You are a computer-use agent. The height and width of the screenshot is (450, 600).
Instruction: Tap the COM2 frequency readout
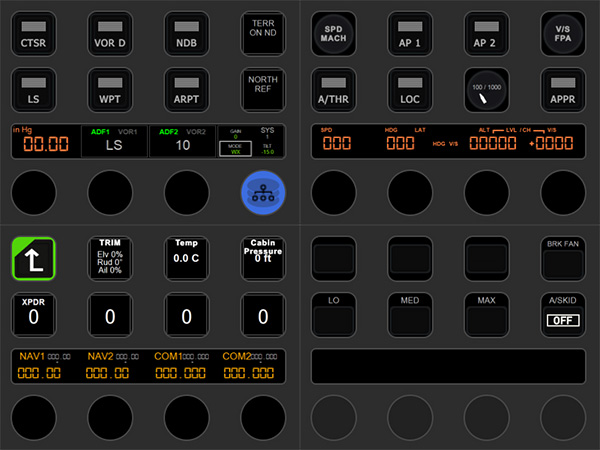(249, 366)
